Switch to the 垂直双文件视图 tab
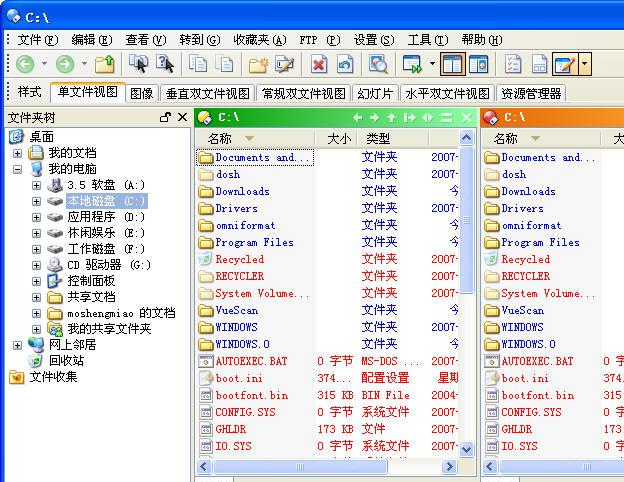Screen dimensions: 624x482 [207, 93]
